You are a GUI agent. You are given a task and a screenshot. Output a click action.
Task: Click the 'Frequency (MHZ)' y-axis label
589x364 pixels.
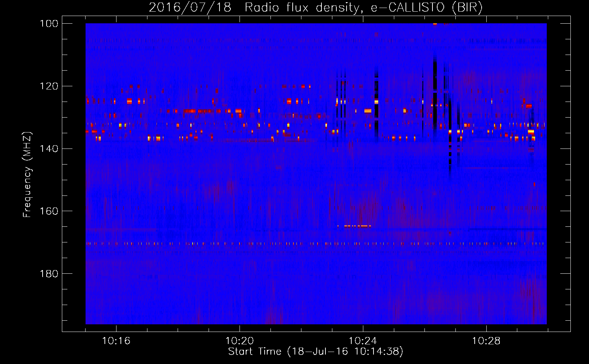point(27,174)
